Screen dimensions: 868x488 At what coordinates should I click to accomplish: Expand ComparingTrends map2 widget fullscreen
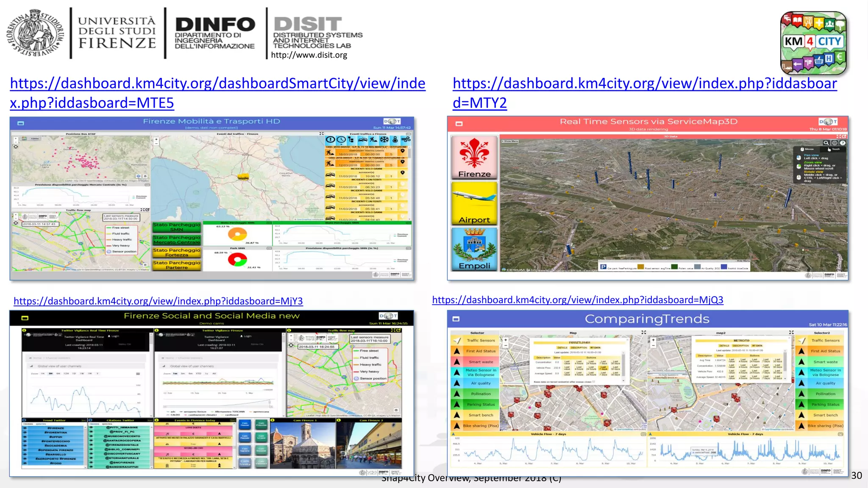point(791,333)
